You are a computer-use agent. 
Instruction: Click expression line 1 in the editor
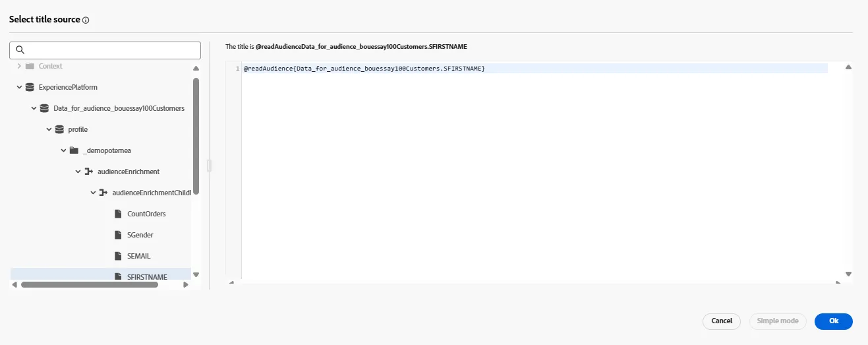535,69
